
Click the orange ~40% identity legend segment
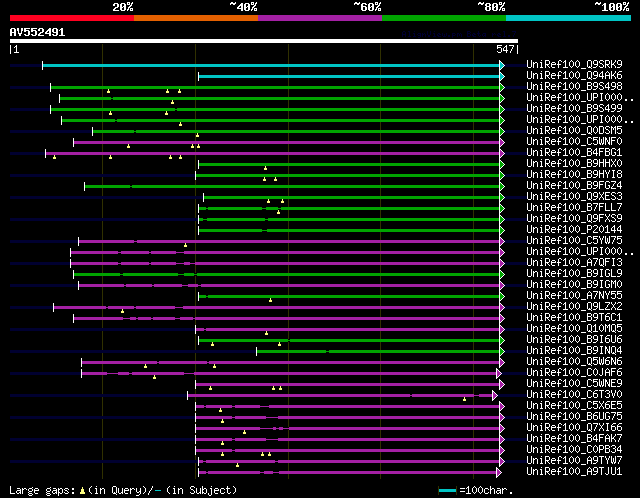(x=196, y=18)
